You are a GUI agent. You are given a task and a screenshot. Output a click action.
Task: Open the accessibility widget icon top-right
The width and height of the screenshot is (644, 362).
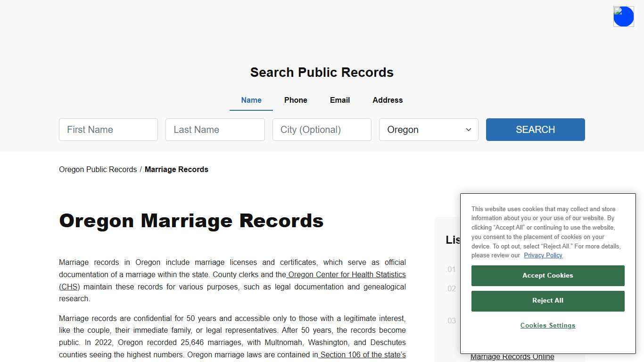pos(623,16)
